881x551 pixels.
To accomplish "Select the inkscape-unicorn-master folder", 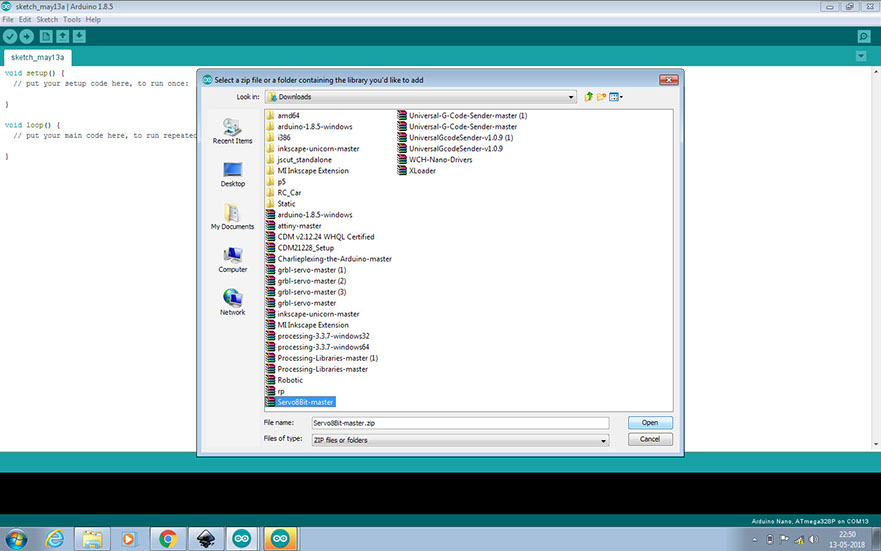I will coord(312,149).
